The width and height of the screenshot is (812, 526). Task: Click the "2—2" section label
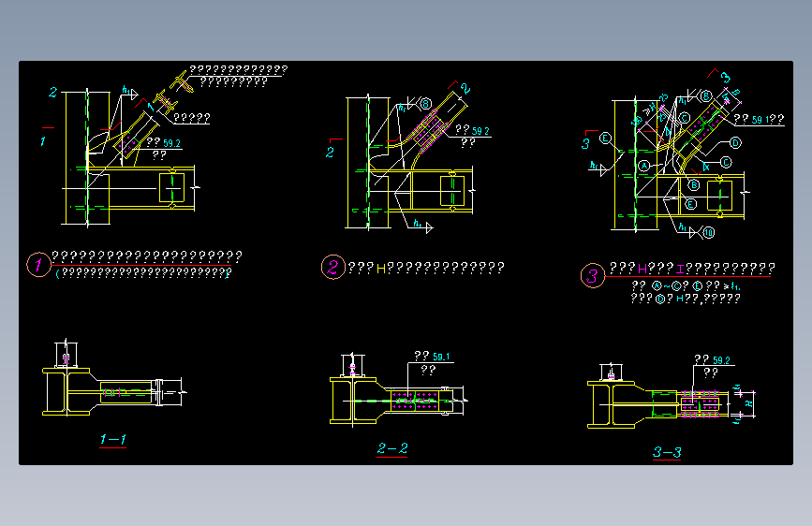click(x=392, y=447)
